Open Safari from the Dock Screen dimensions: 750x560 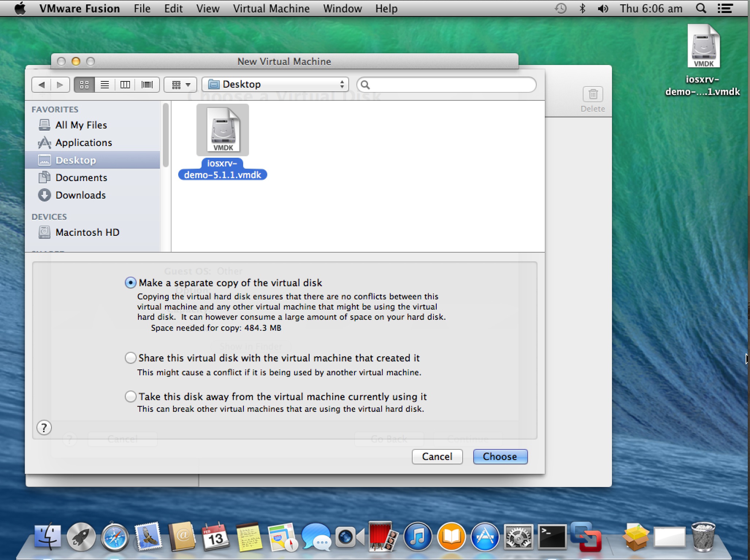click(x=115, y=537)
